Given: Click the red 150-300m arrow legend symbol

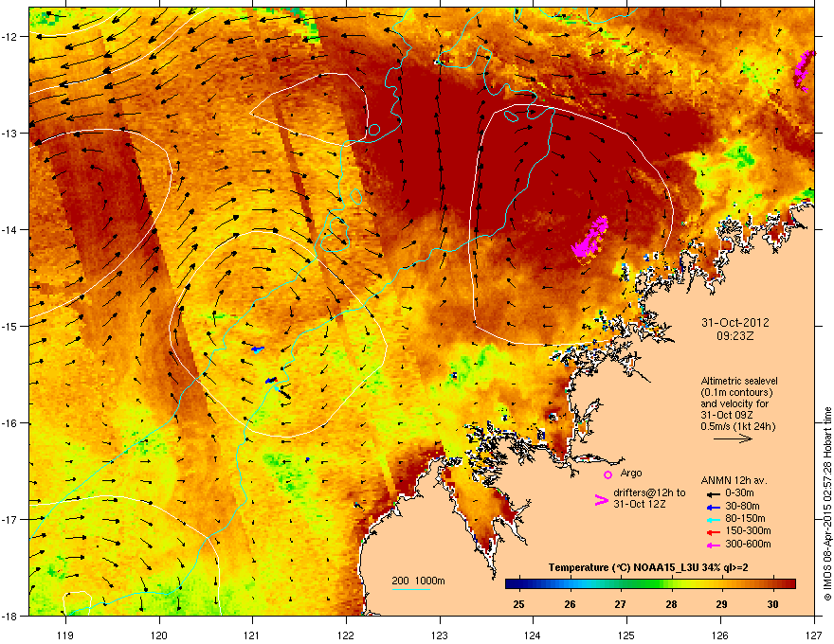Looking at the screenshot, I should click(713, 532).
